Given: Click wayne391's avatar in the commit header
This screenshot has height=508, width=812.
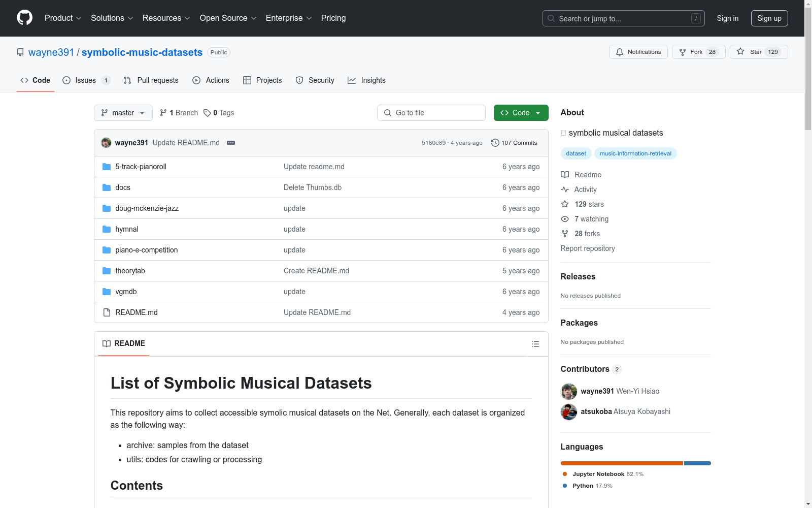Looking at the screenshot, I should coord(106,143).
